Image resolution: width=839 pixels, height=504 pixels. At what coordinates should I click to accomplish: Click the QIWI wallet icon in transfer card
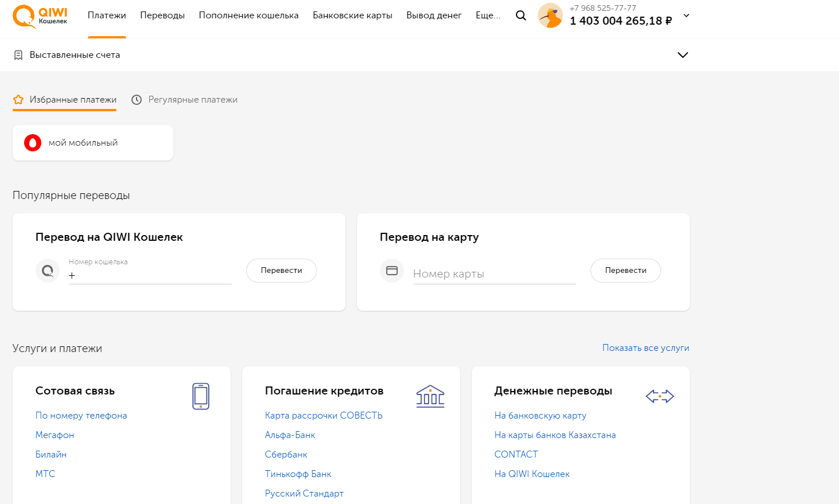point(48,271)
